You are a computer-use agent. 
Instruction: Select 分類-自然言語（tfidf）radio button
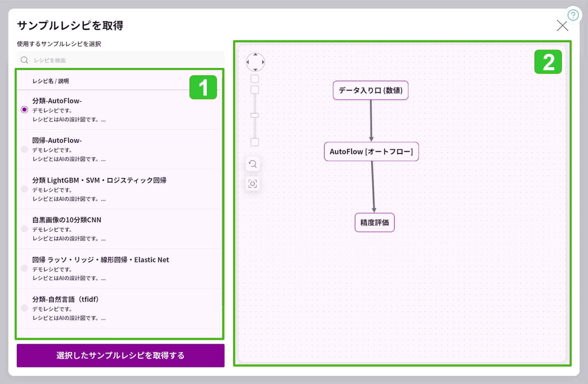coord(25,308)
